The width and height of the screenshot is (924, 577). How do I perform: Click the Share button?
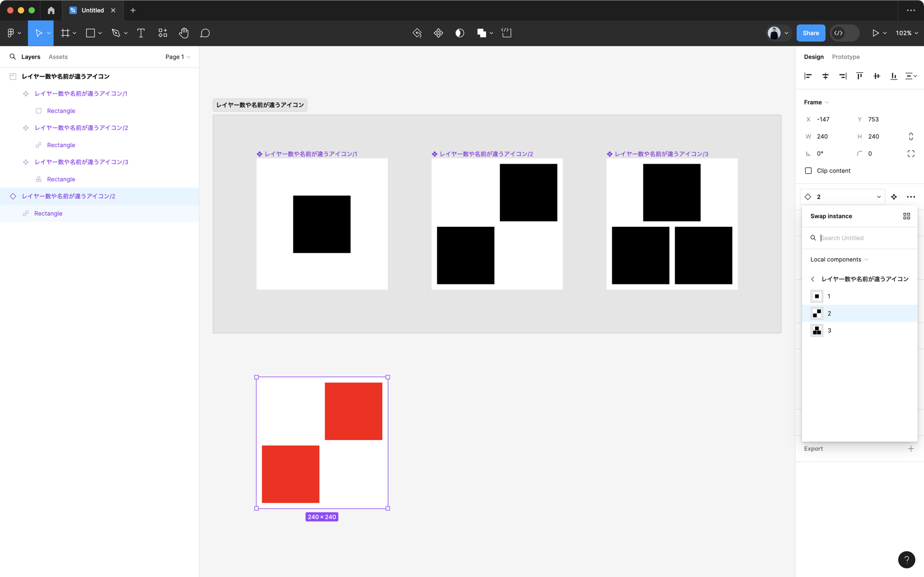[x=811, y=33]
